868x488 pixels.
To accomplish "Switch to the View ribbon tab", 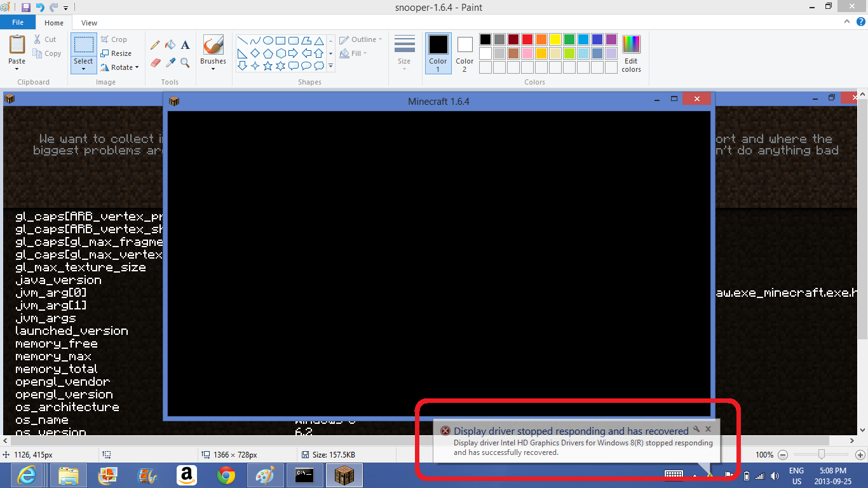I will [90, 23].
